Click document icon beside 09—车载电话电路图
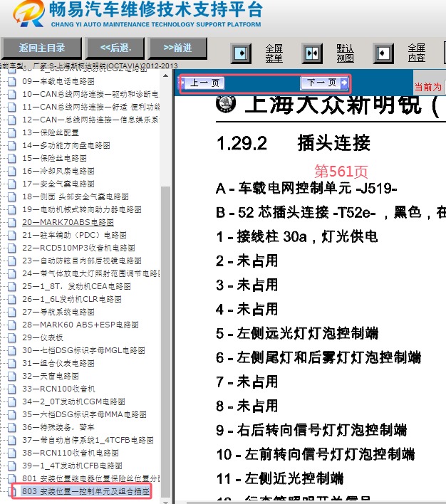Screen dimensions: 446x504 (x=12, y=81)
